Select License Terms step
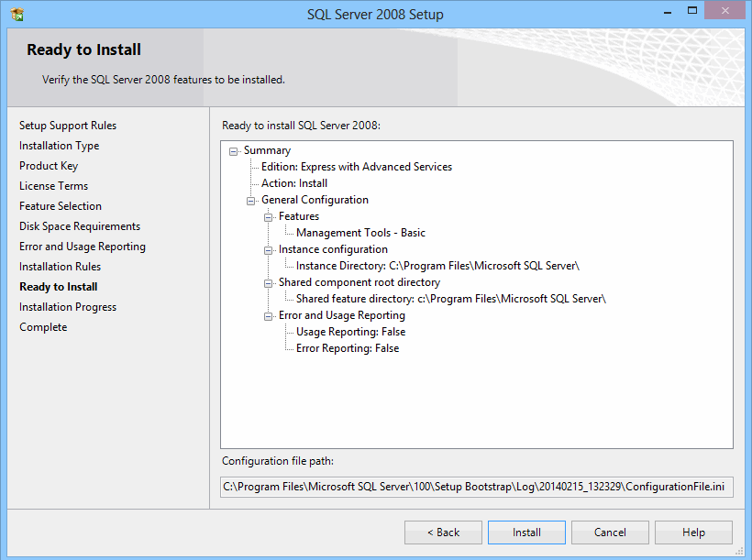 click(x=54, y=186)
